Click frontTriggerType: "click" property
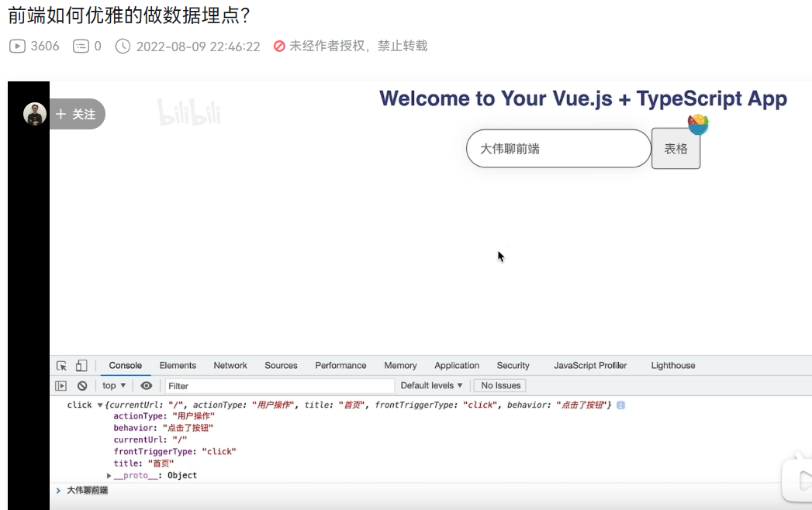 pos(175,452)
